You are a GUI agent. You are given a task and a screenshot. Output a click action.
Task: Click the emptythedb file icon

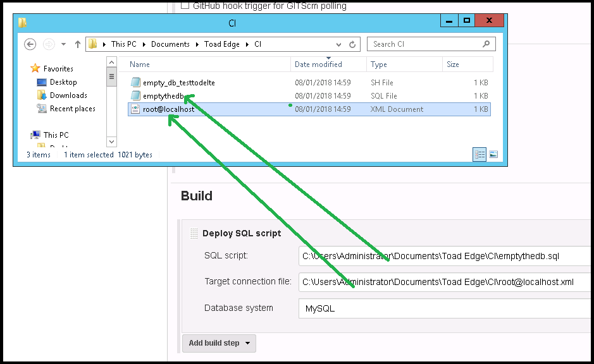(135, 95)
